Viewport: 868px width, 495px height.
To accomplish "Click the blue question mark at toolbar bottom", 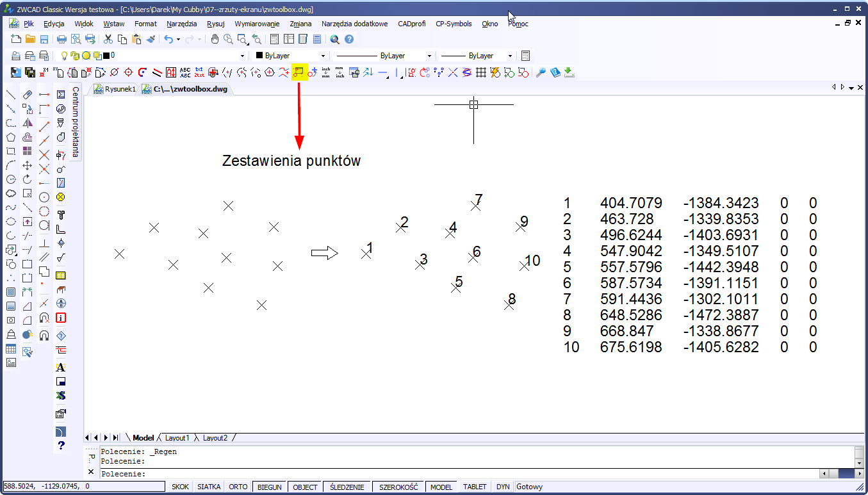I will (x=61, y=445).
